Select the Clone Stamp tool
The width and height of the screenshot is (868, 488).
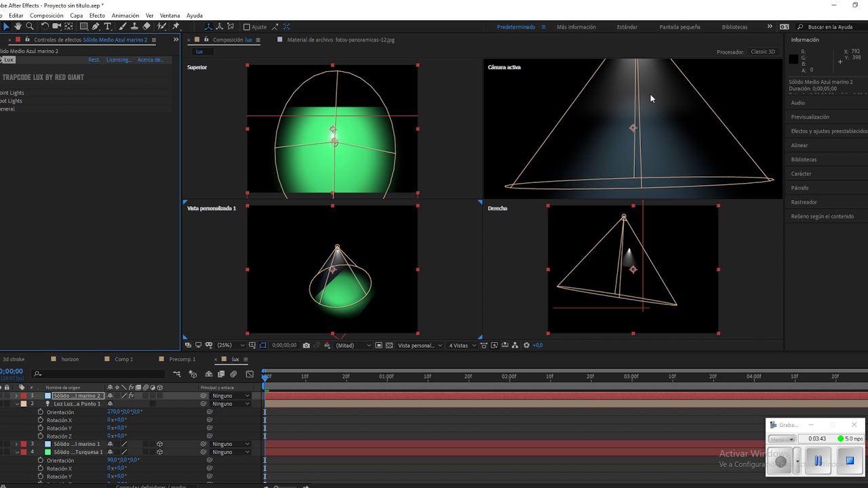(135, 26)
